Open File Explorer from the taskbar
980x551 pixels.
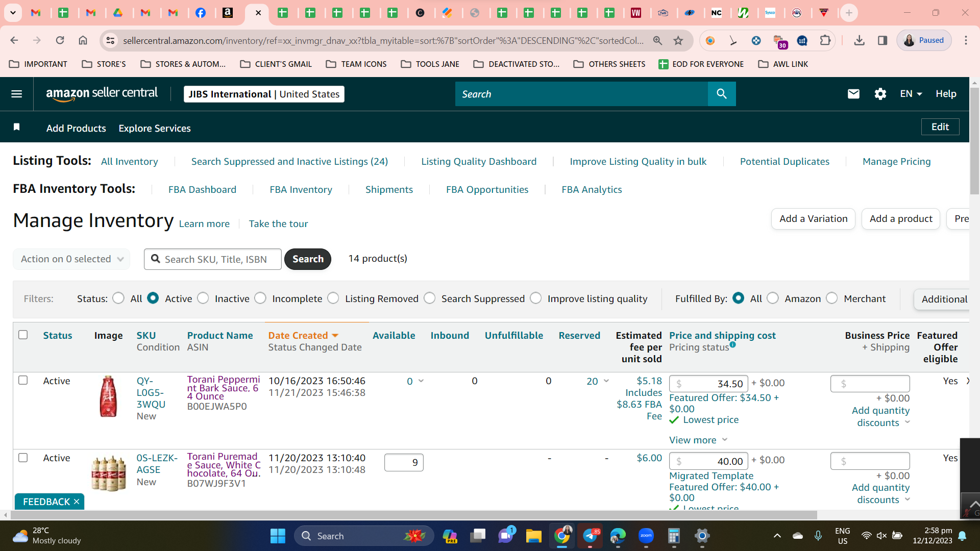[533, 536]
